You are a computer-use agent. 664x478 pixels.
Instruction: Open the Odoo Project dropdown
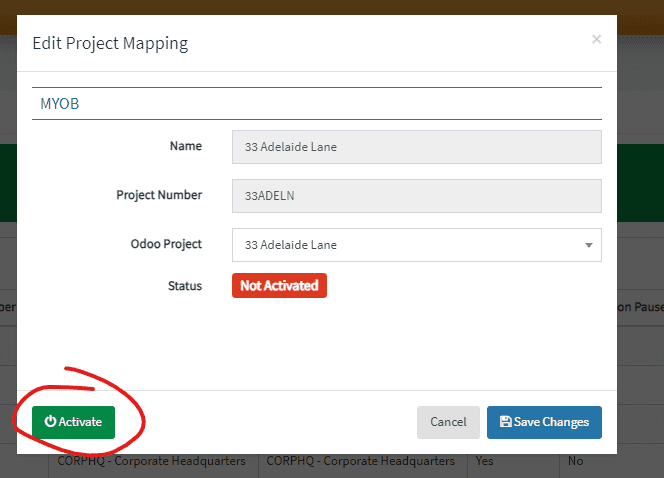tap(410, 245)
